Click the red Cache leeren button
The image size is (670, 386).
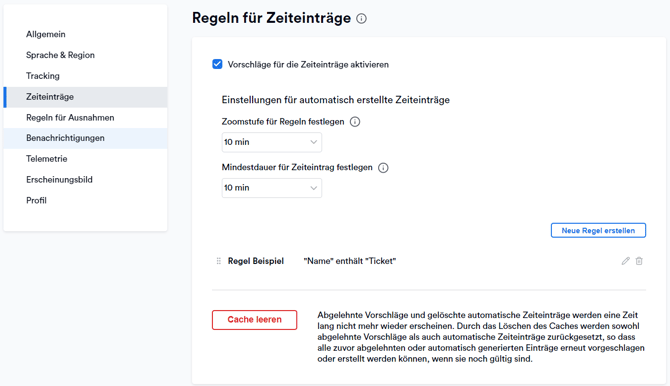click(x=254, y=320)
